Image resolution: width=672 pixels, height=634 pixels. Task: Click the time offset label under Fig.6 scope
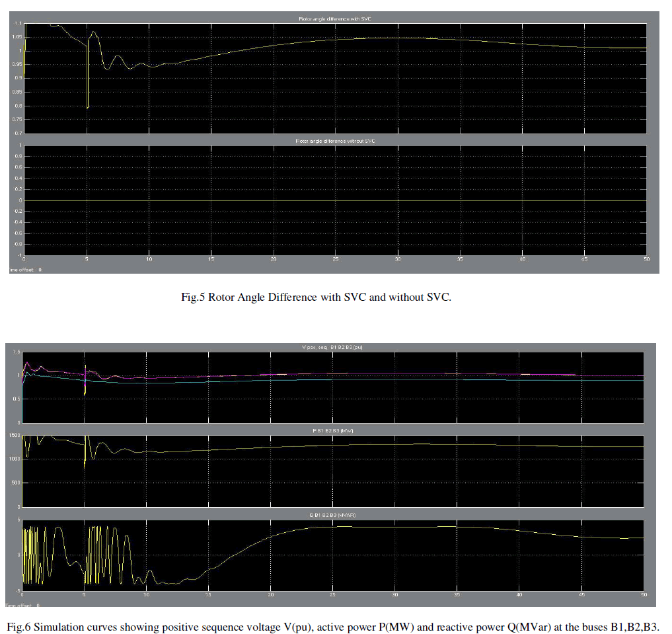point(23,605)
